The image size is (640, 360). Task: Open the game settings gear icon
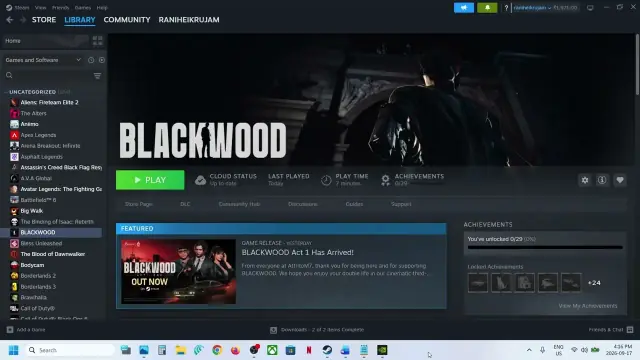click(x=585, y=180)
